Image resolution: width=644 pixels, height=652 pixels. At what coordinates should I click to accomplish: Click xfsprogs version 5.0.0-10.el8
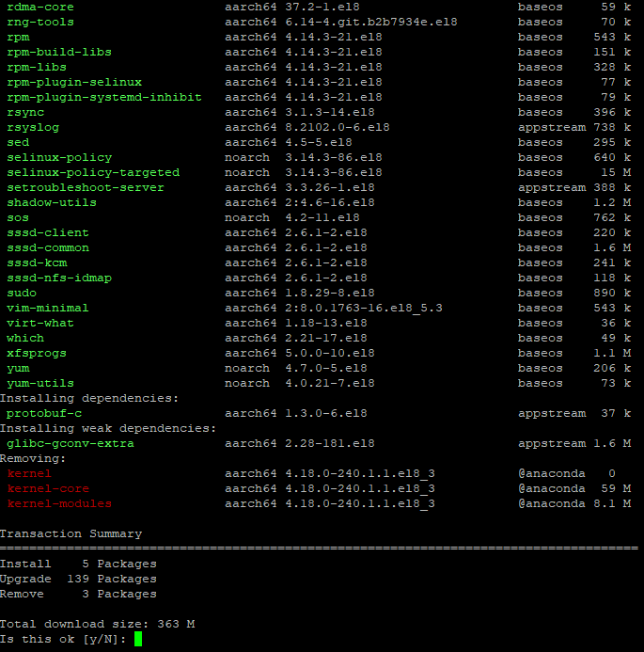(x=330, y=353)
